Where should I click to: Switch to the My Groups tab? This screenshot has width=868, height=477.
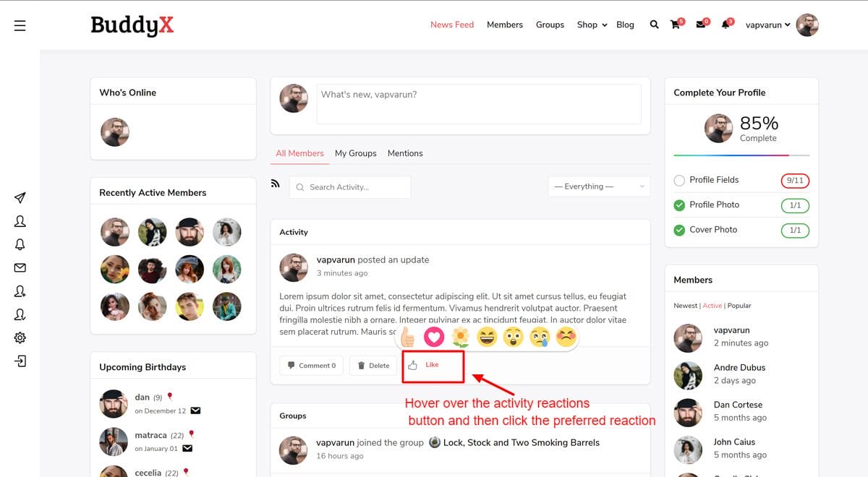click(355, 153)
